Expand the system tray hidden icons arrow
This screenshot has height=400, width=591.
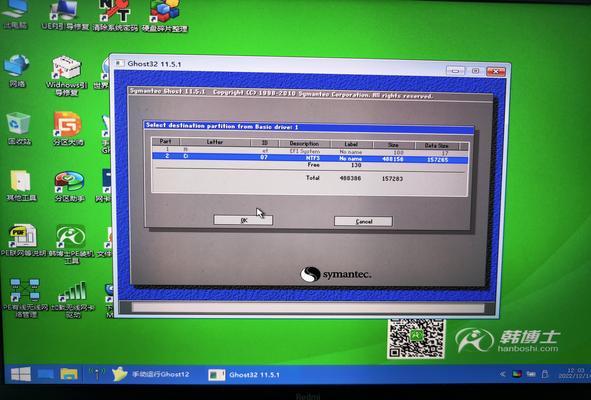pos(502,374)
